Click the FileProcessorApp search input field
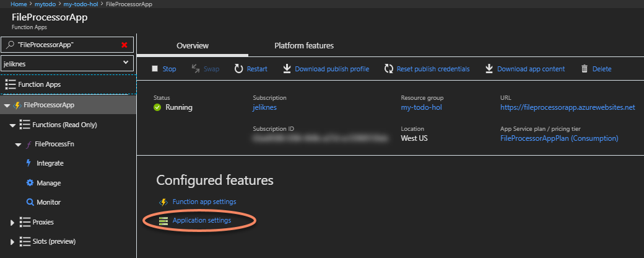The height and width of the screenshot is (258, 644). pos(67,45)
